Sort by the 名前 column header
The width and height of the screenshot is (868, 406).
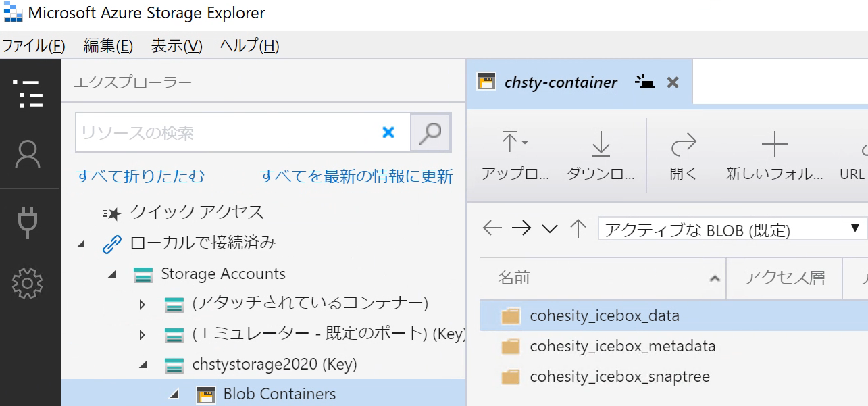[x=603, y=277]
